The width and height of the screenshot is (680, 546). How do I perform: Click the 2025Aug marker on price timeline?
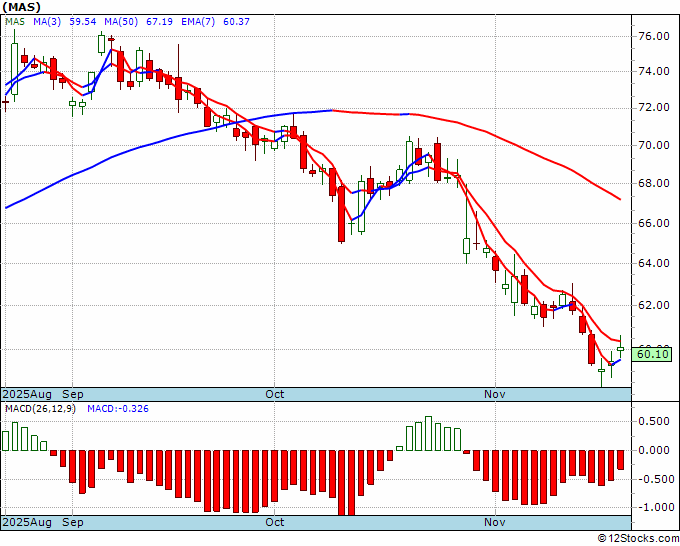[27, 394]
